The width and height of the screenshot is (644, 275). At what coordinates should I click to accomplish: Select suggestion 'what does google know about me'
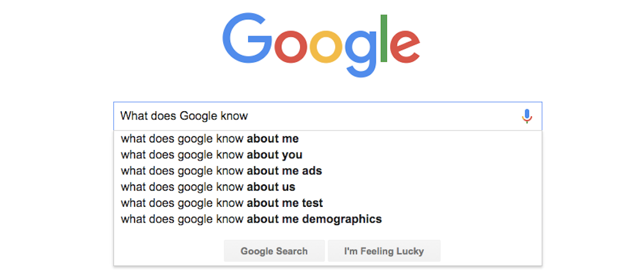point(210,139)
